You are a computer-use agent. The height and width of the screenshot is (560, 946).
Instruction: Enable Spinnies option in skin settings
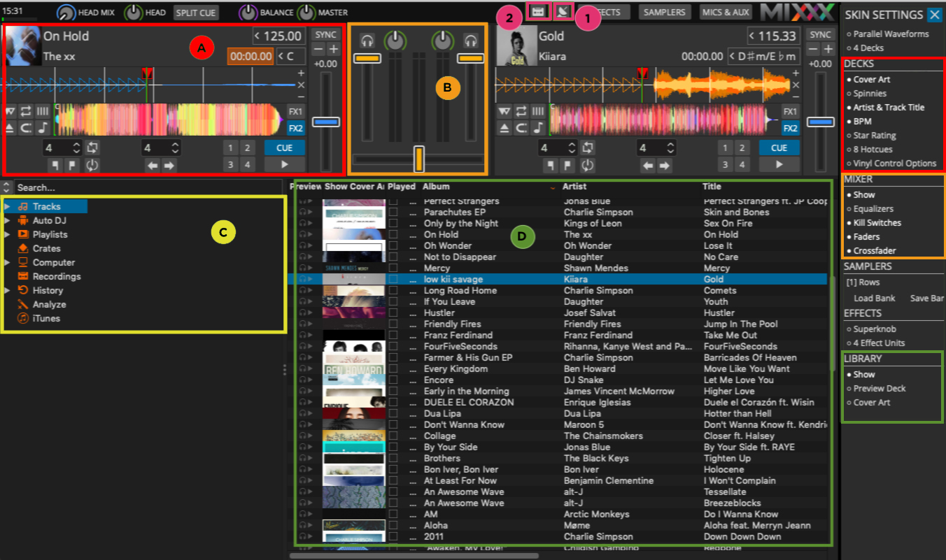(870, 94)
